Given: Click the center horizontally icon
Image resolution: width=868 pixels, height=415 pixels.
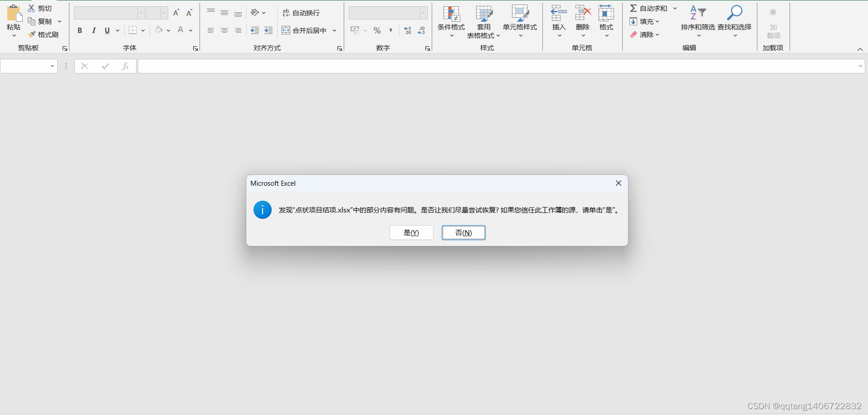Looking at the screenshot, I should [x=224, y=30].
